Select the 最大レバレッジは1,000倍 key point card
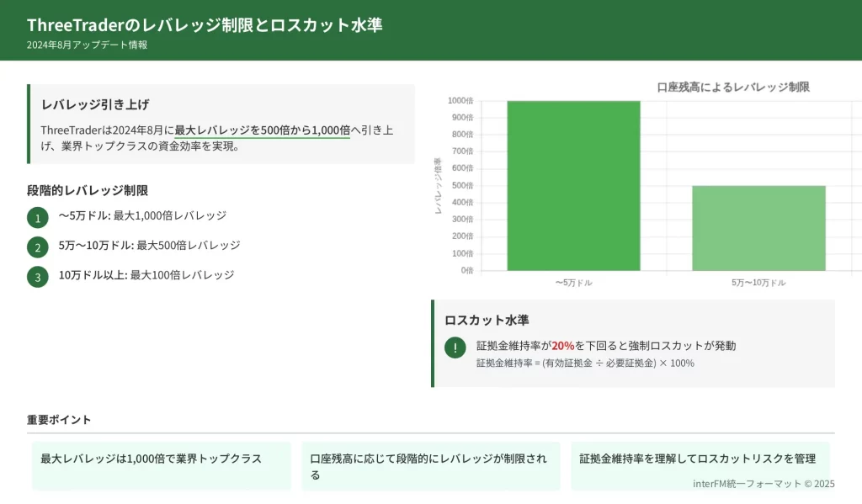 (162, 466)
